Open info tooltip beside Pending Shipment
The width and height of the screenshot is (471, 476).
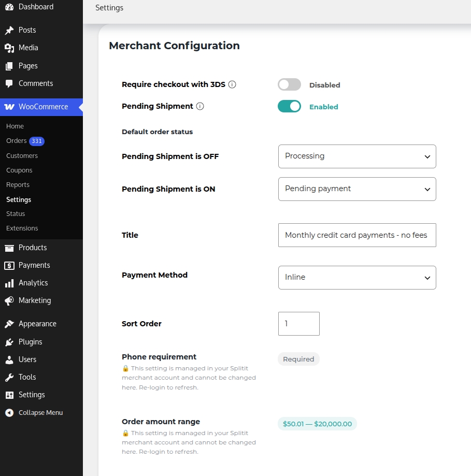(200, 106)
